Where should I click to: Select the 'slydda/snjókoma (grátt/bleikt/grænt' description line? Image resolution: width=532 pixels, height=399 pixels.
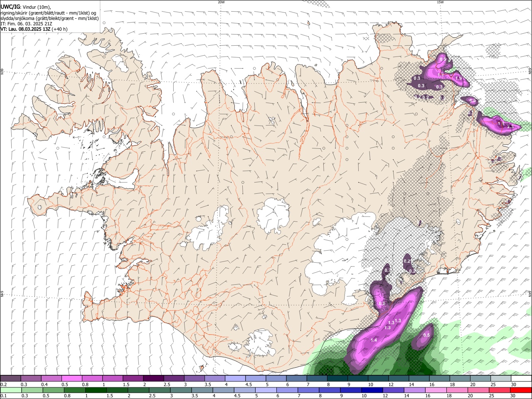pyautogui.click(x=50, y=18)
